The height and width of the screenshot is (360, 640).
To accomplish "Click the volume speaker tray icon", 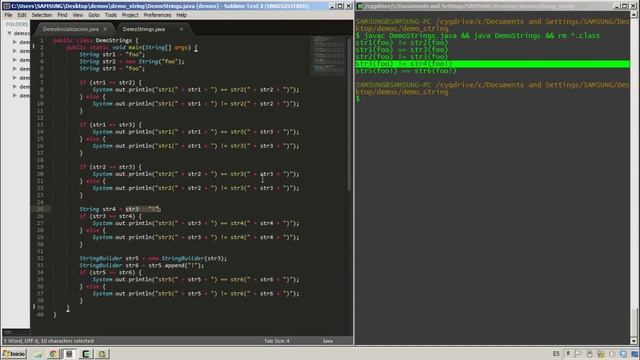I will pyautogui.click(x=612, y=354).
